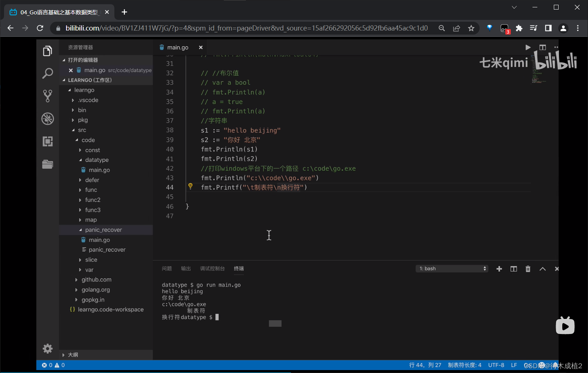Click cursor position 行 44, 列 27

point(425,365)
